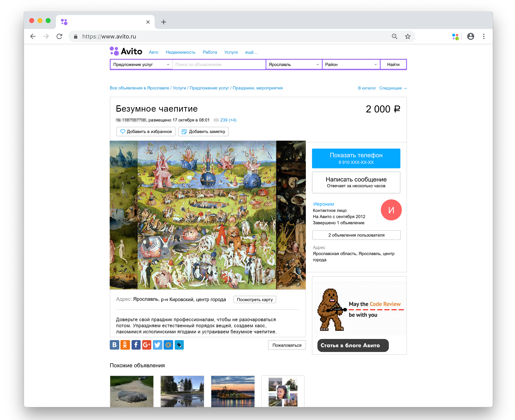Click the search listings input field
The image size is (515, 420).
219,65
